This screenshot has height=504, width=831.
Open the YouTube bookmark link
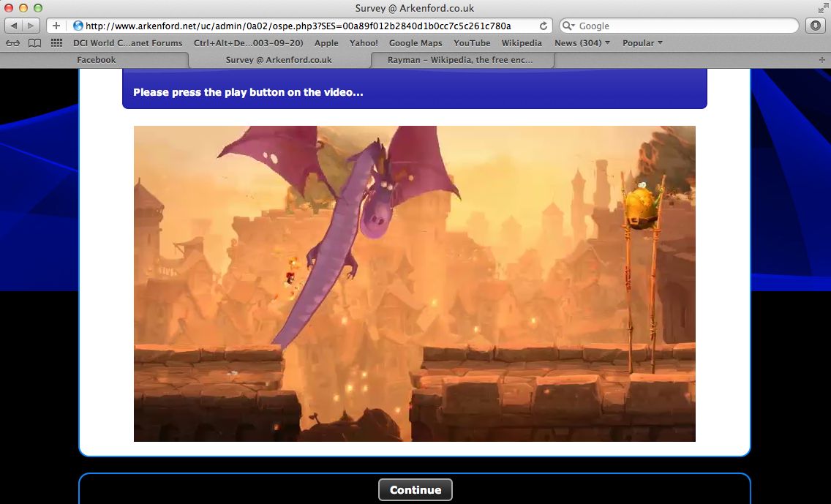click(x=472, y=43)
